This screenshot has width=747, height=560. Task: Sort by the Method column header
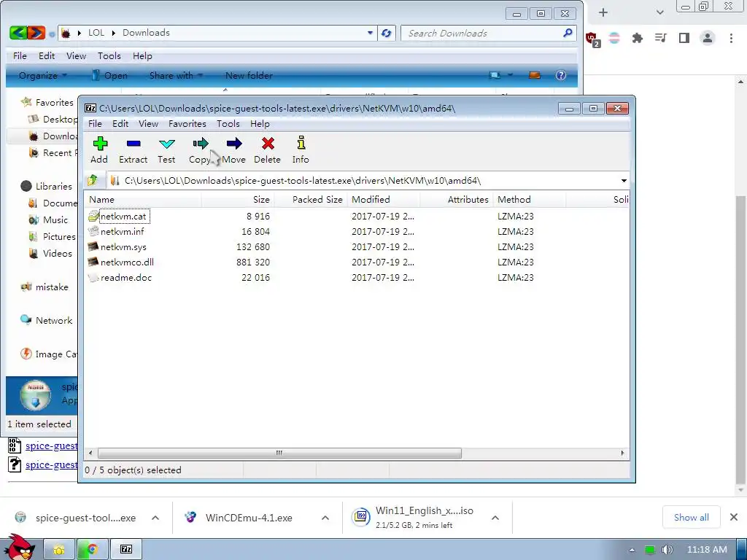coord(530,200)
